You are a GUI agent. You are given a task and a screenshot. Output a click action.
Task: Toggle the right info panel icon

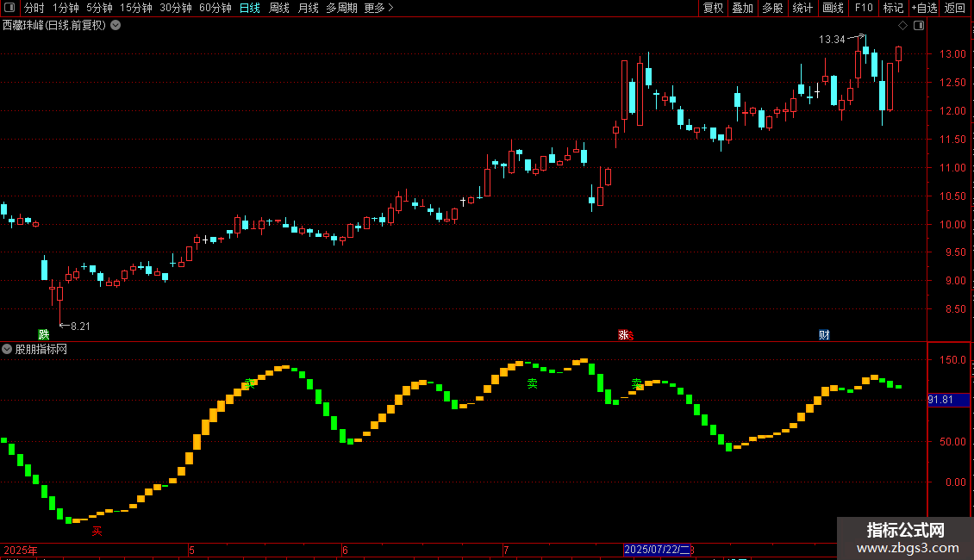pyautogui.click(x=919, y=26)
